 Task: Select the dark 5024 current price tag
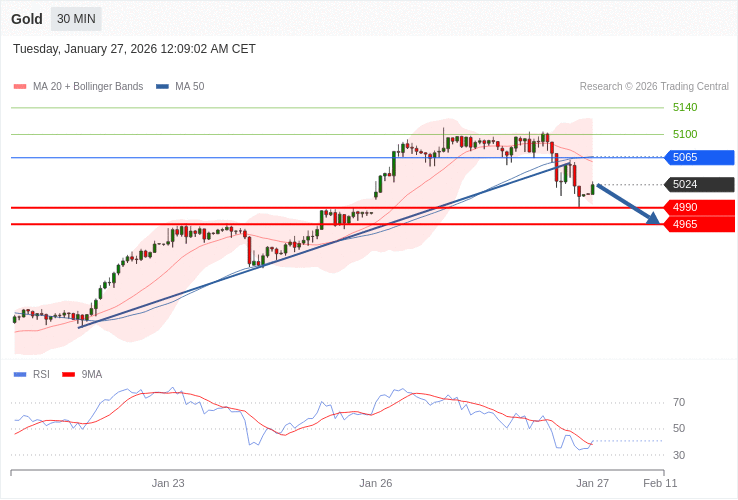(699, 185)
